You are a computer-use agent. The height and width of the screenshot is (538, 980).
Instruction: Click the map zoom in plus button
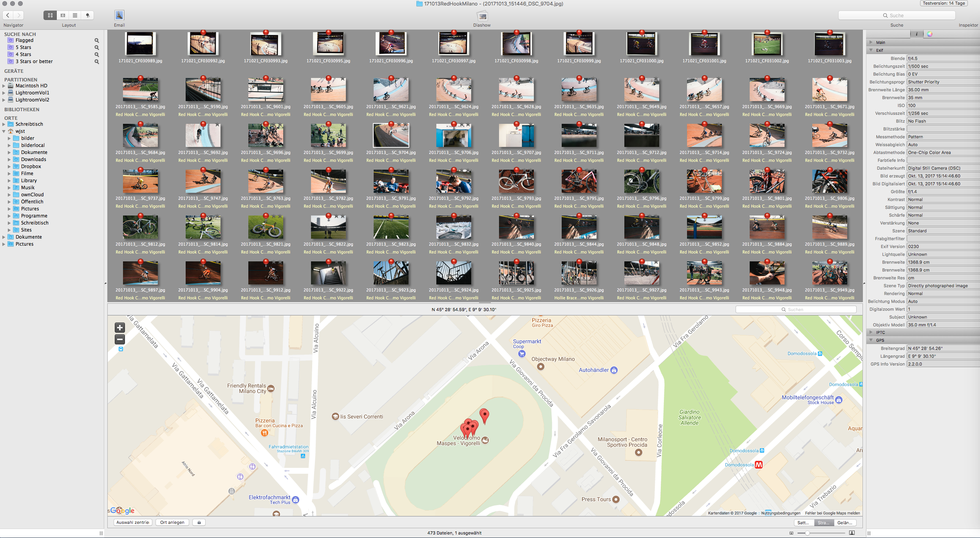point(120,328)
